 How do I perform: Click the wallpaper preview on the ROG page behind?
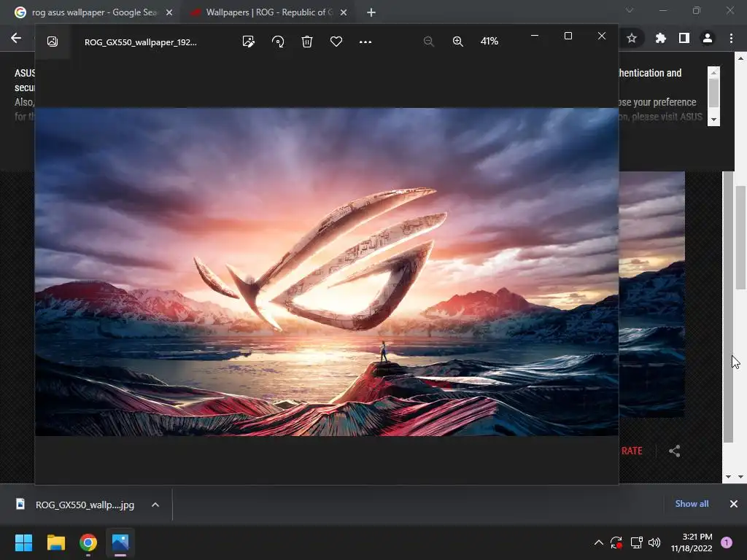[651, 295]
